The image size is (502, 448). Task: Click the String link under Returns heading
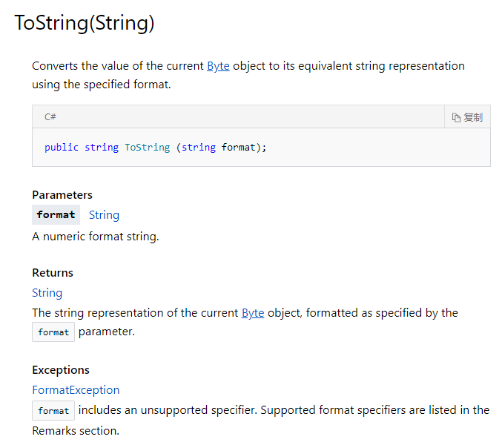(x=47, y=293)
